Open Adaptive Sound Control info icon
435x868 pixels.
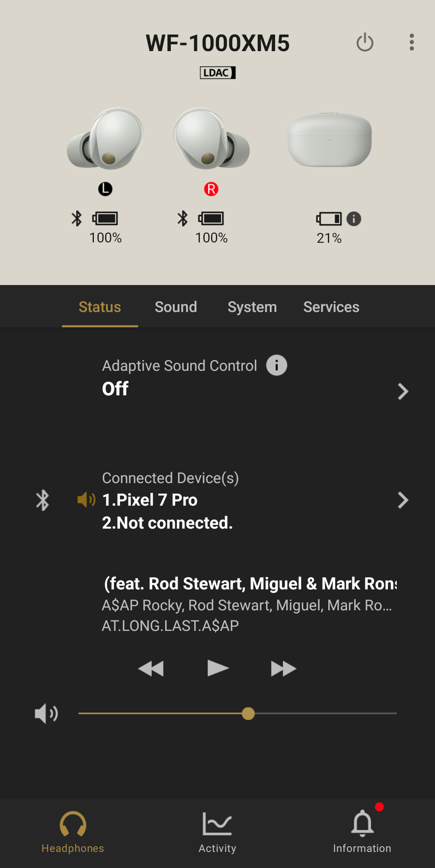277,365
